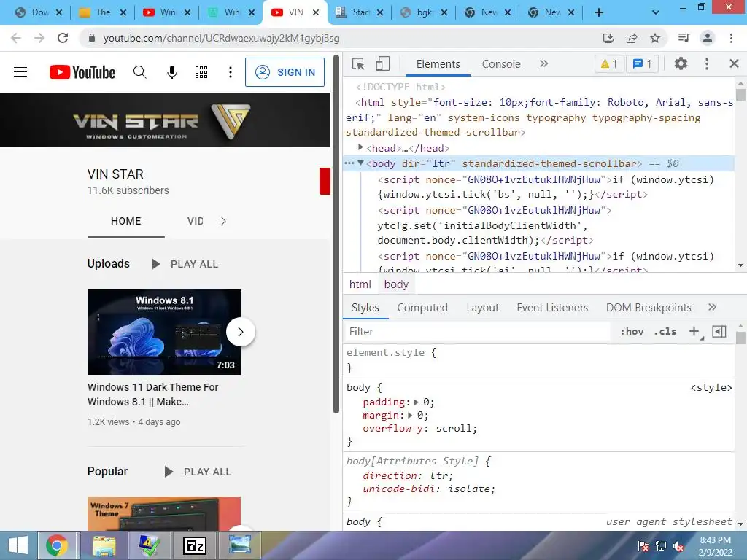Show more Styles sidebar tabs chevron
The width and height of the screenshot is (747, 560).
[x=712, y=307]
